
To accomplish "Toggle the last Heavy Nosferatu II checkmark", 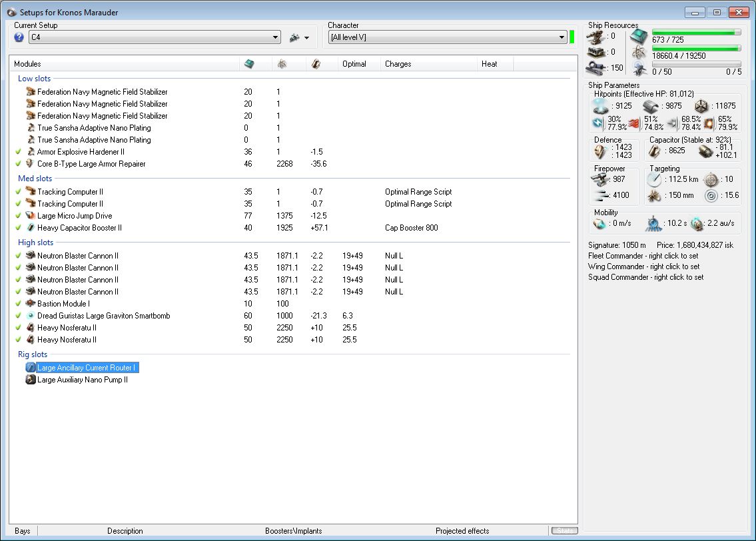I will [x=19, y=339].
